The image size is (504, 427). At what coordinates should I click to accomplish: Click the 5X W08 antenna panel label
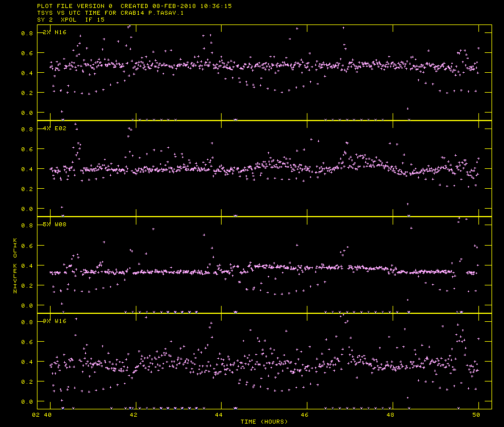click(55, 225)
